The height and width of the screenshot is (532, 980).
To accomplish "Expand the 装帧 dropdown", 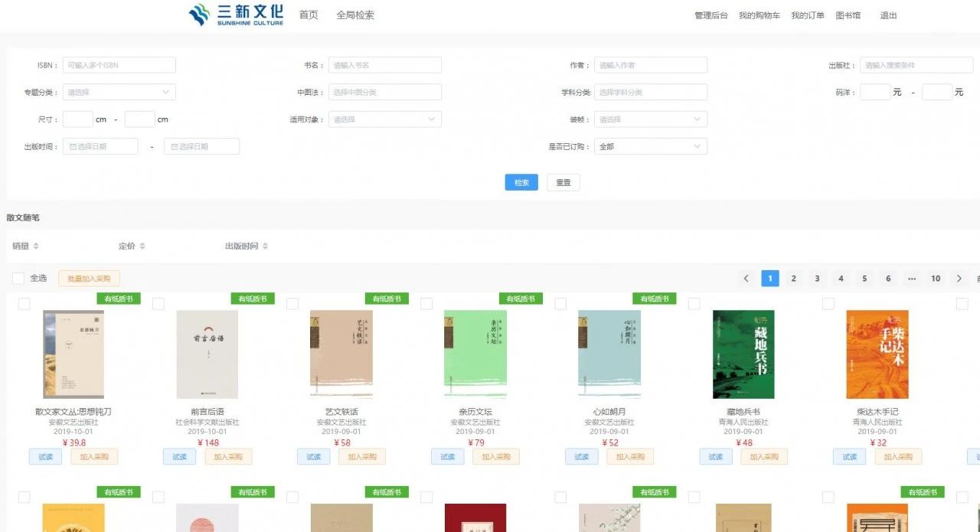I will [x=651, y=119].
